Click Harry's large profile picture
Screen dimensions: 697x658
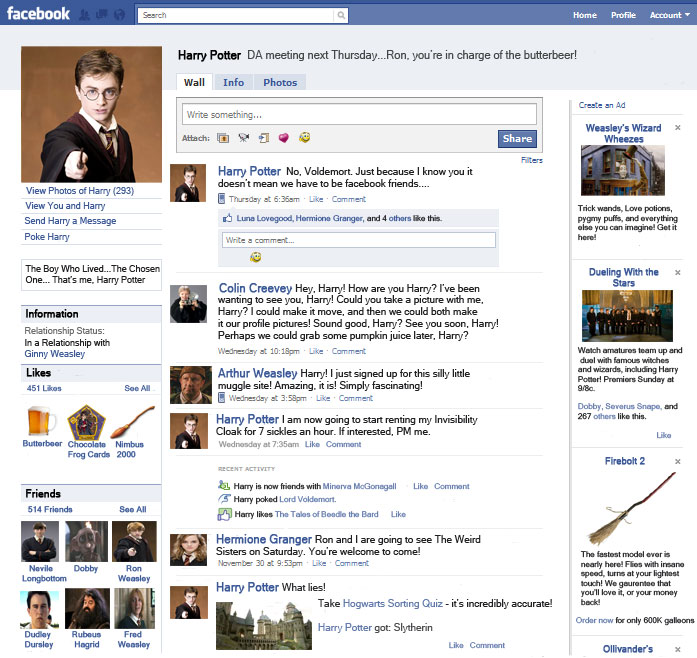(92, 114)
